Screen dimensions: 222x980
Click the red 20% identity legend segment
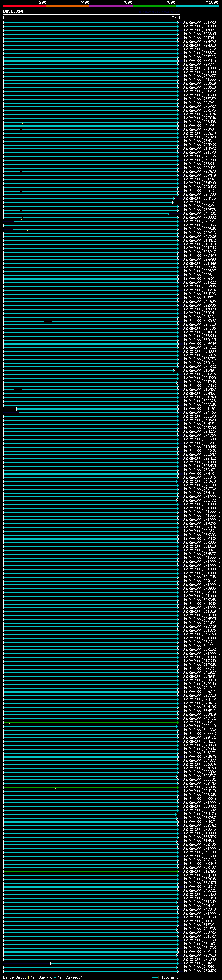(25, 6)
